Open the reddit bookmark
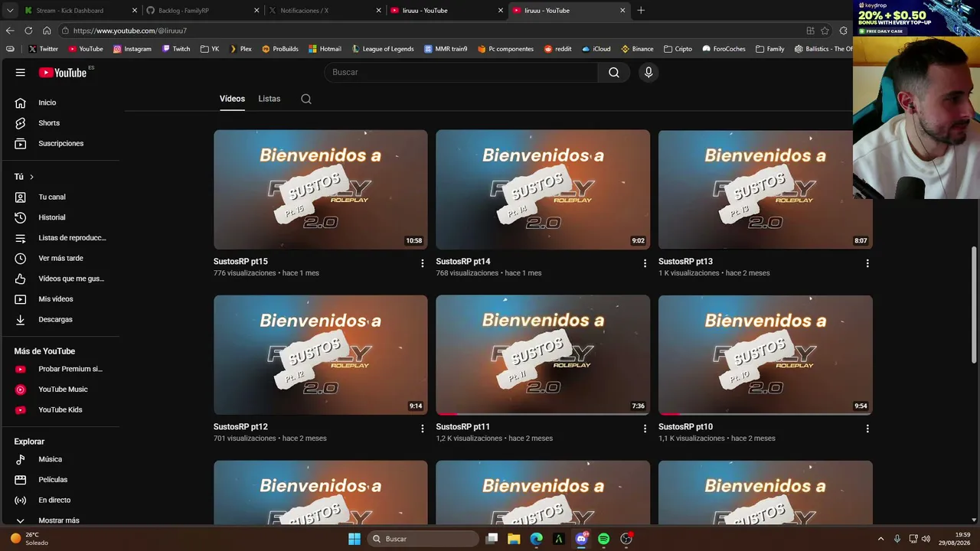The image size is (980, 551). [x=558, y=49]
